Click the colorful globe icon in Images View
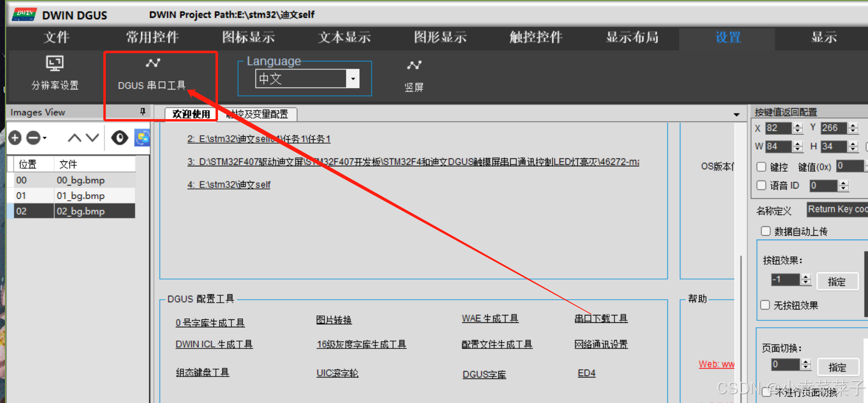This screenshot has height=403, width=868. pyautogui.click(x=142, y=138)
